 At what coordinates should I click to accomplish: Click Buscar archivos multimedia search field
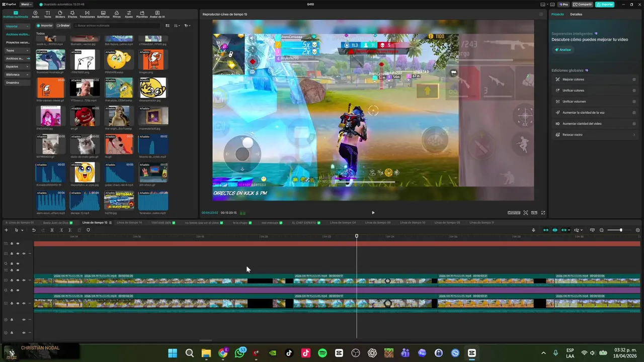pyautogui.click(x=117, y=26)
